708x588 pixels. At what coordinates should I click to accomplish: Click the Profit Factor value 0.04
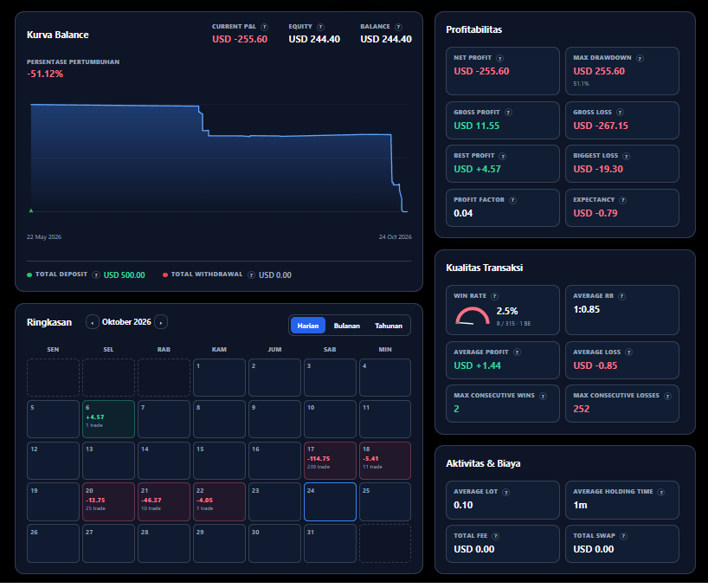tap(463, 213)
